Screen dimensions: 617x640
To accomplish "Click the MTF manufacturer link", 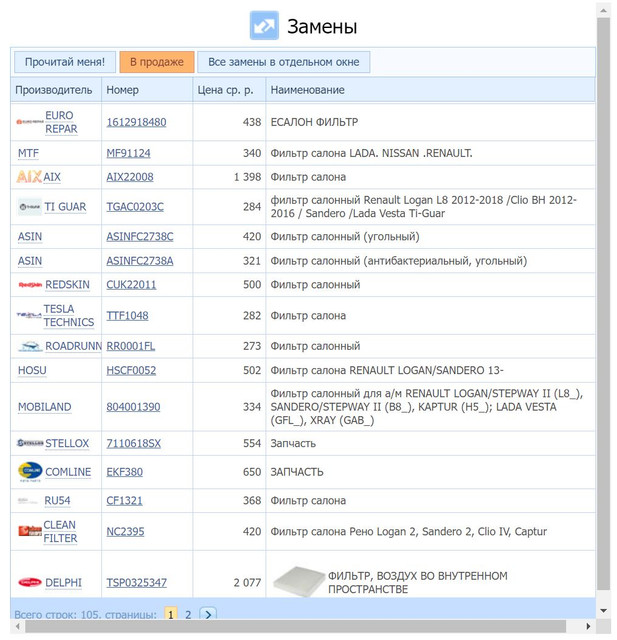I will click(28, 153).
